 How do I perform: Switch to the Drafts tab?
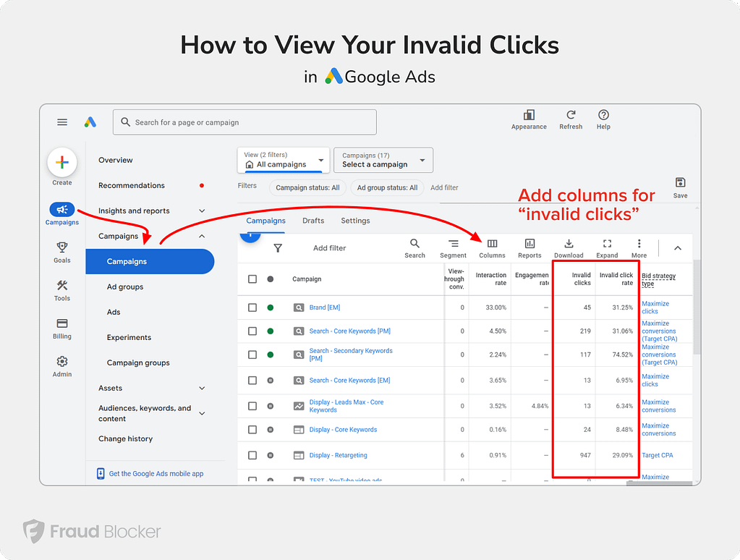[313, 221]
